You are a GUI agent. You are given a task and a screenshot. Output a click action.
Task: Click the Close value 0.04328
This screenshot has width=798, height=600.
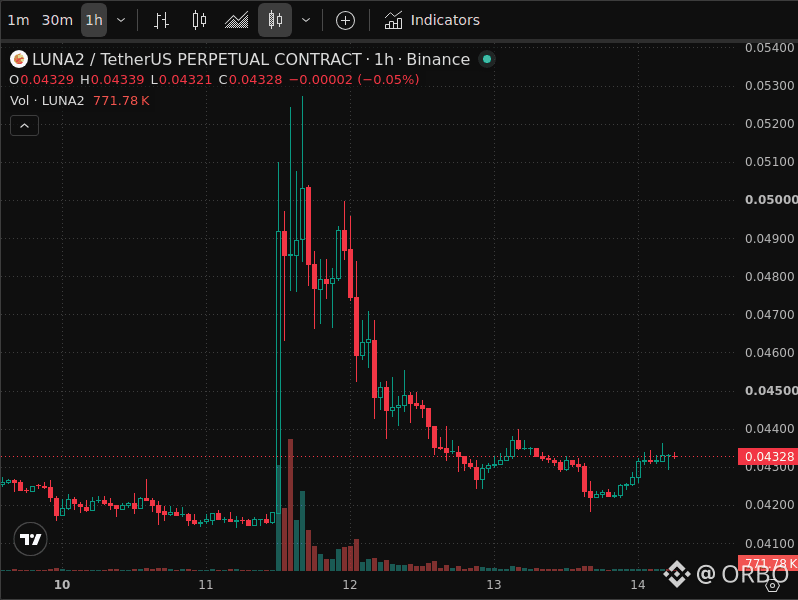(x=255, y=80)
